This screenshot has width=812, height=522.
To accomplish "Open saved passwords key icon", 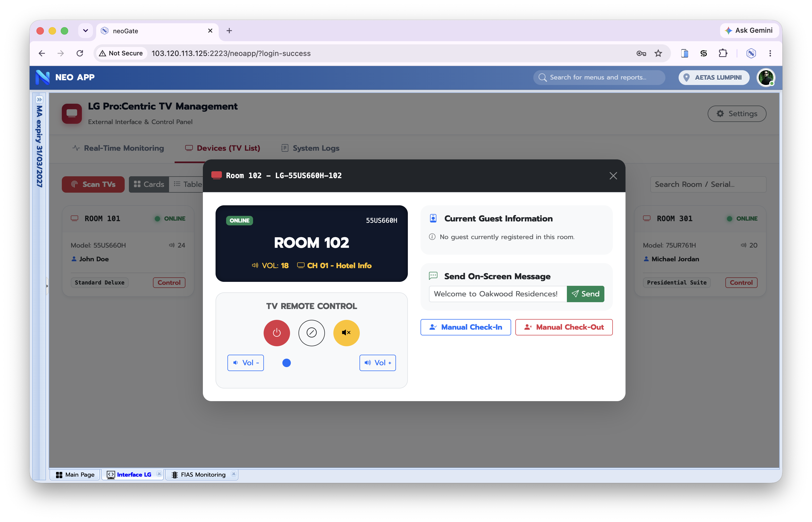I will [x=641, y=53].
